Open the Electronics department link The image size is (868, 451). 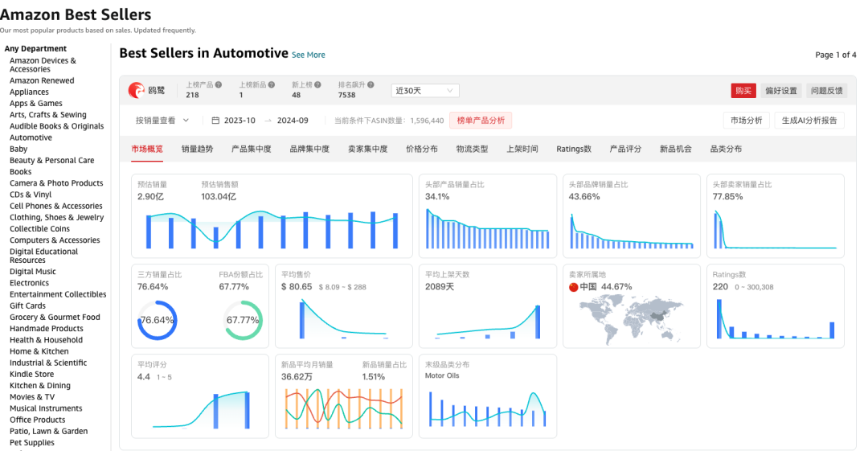tap(30, 282)
